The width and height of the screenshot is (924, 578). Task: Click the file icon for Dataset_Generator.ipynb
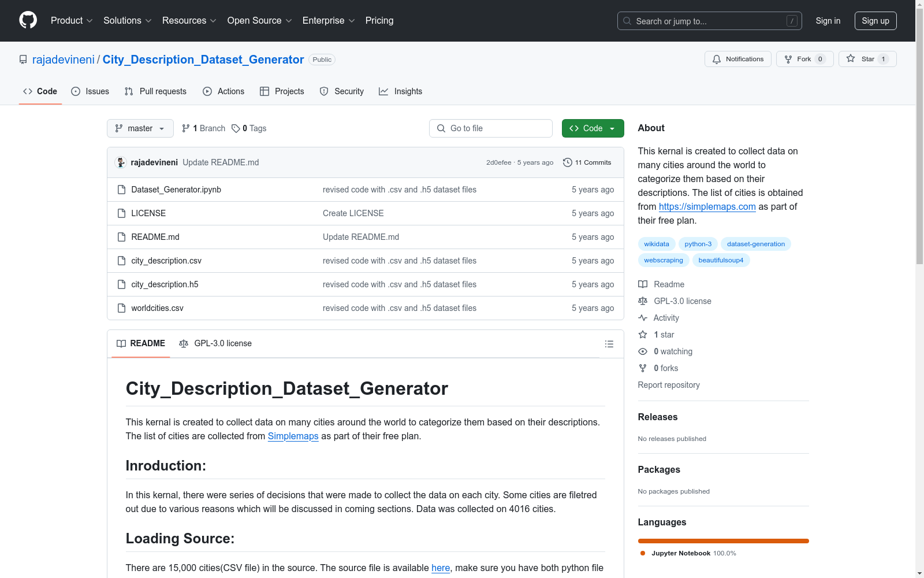[x=121, y=190]
